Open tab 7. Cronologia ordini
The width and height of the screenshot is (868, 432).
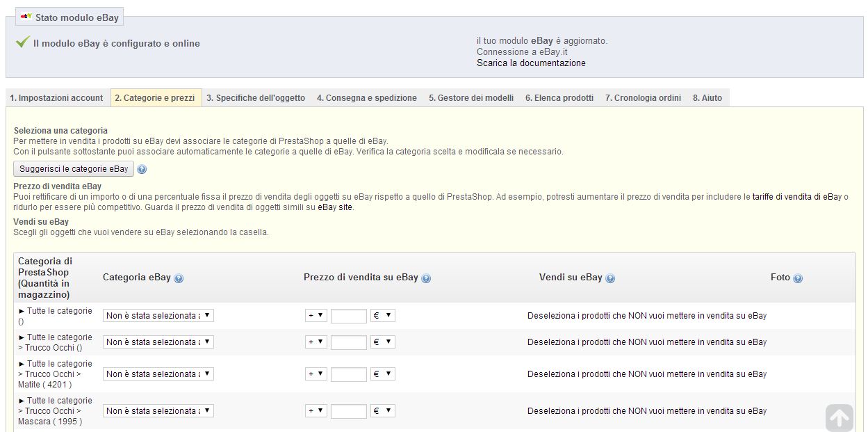(x=643, y=98)
